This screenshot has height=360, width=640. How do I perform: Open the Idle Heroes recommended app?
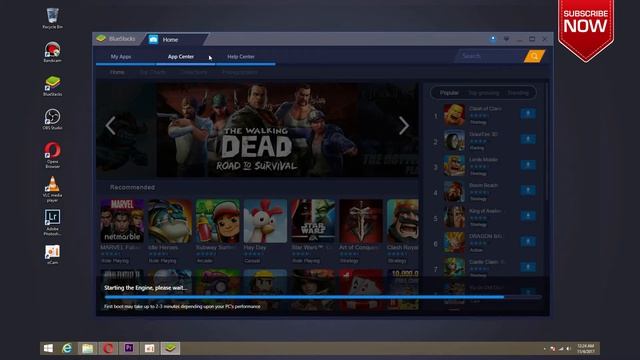170,221
